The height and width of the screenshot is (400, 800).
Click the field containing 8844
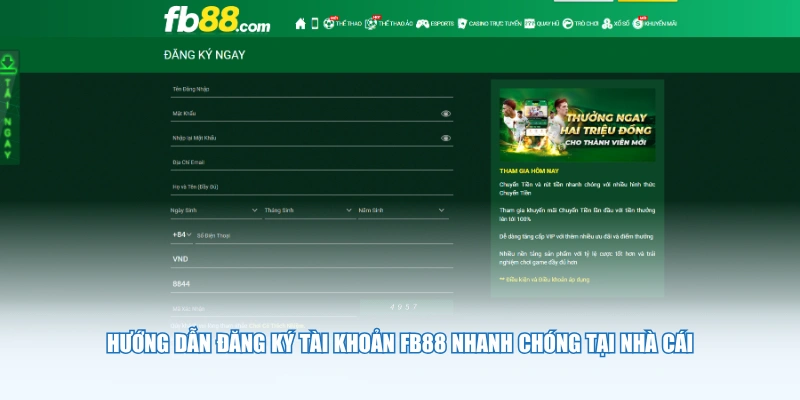pyautogui.click(x=312, y=284)
